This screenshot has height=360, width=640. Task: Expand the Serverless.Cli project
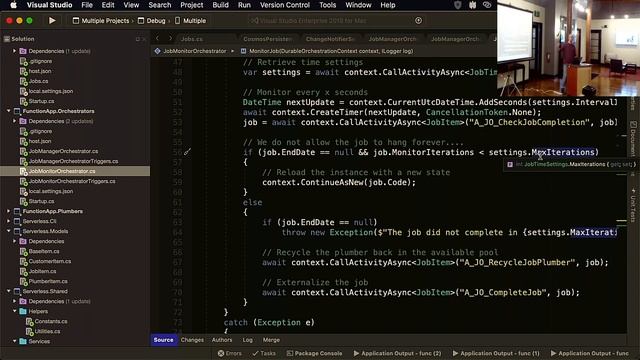click(8, 221)
